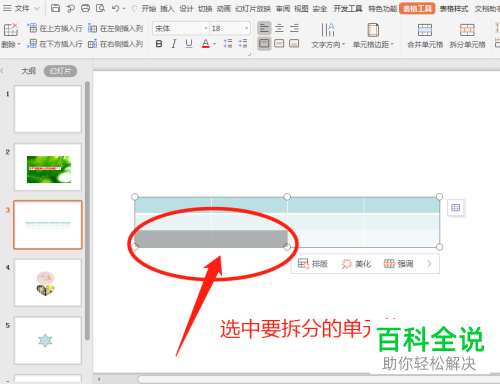The height and width of the screenshot is (384, 500).
Task: Toggle Italic formatting
Action: (174, 44)
